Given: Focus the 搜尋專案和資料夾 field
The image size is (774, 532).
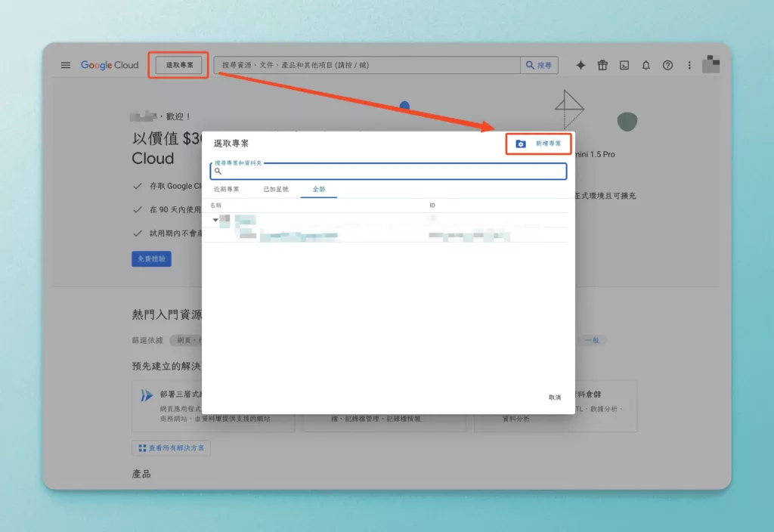Looking at the screenshot, I should point(388,172).
